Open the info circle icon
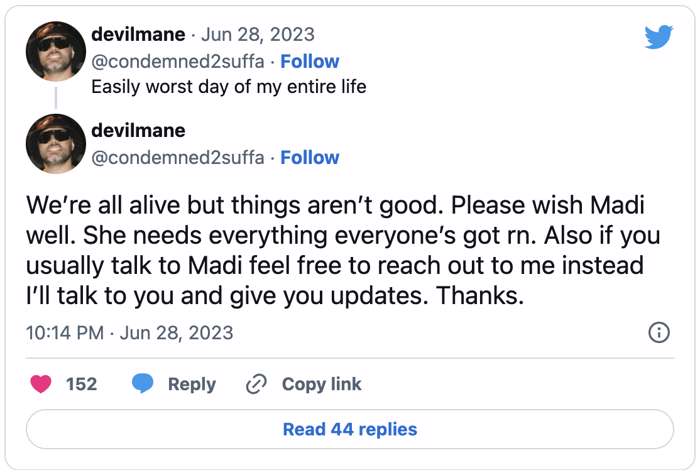Viewport: 700px width, 475px height. pos(659,333)
